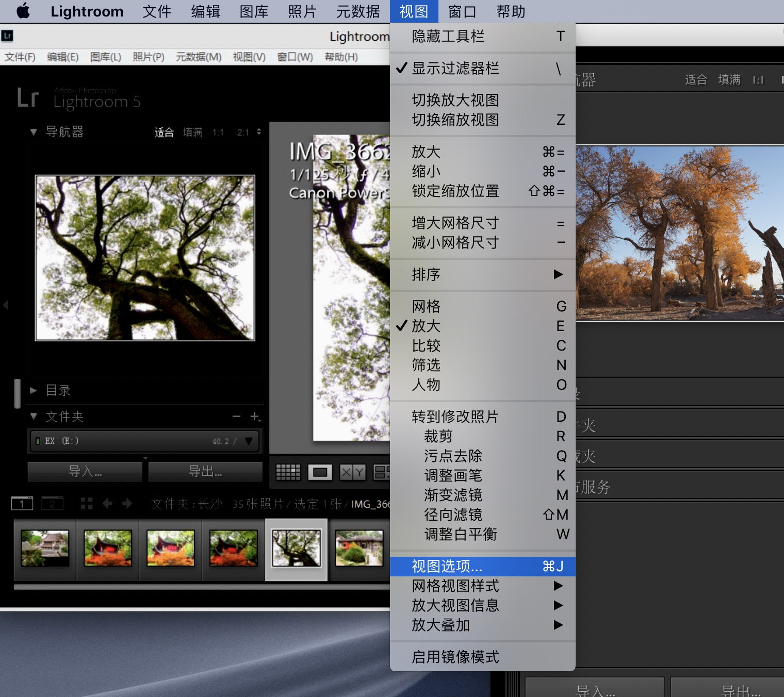Select the first temple building thumbnail in filmstrip
Viewport: 784px width, 697px height.
click(45, 549)
